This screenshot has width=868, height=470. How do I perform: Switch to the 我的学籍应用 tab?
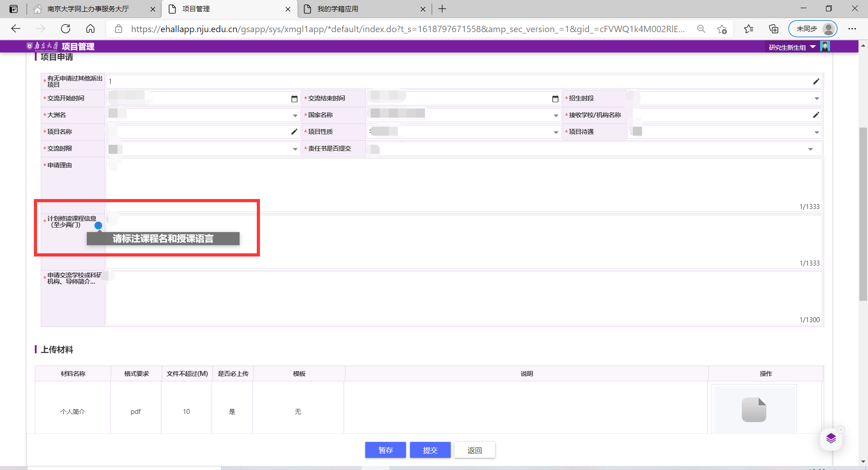tap(338, 9)
